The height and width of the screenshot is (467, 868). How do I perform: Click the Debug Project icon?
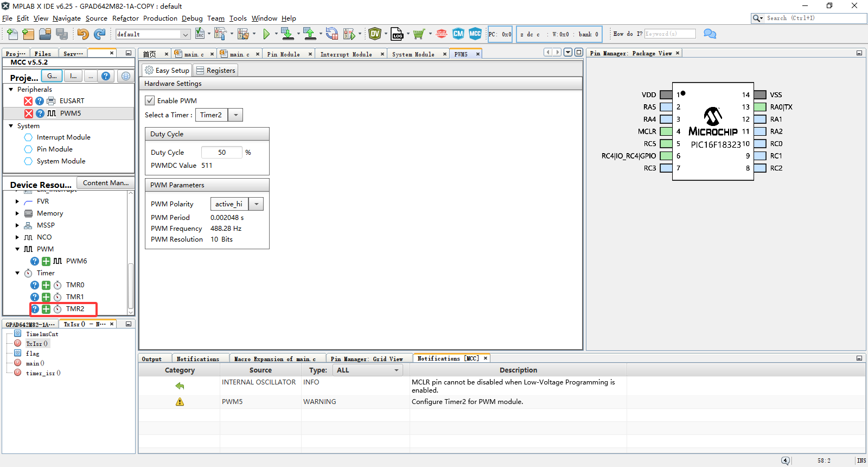(x=349, y=34)
